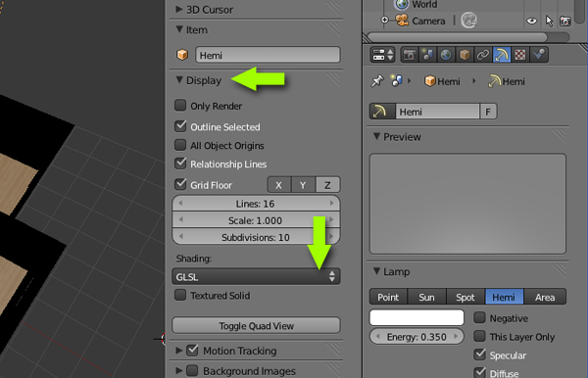Disable the Specular lamp checkbox
Viewport: 588px width, 378px height.
click(479, 354)
